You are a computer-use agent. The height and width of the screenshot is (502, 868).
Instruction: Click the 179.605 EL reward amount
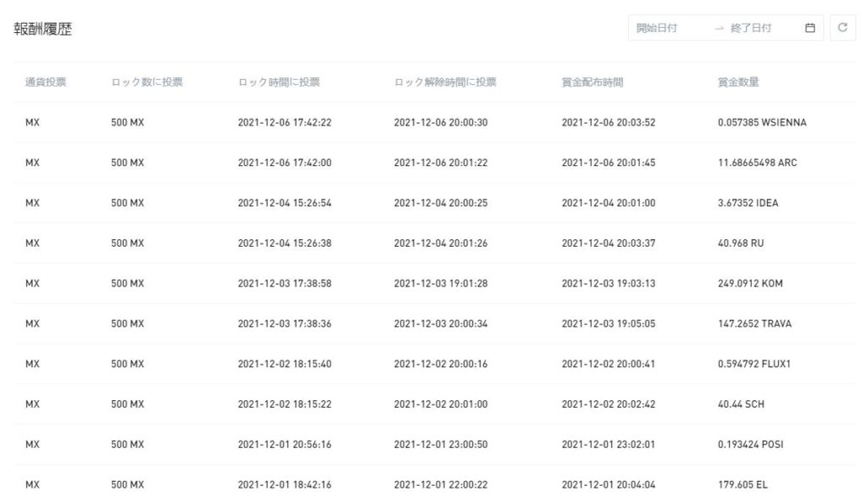click(742, 485)
